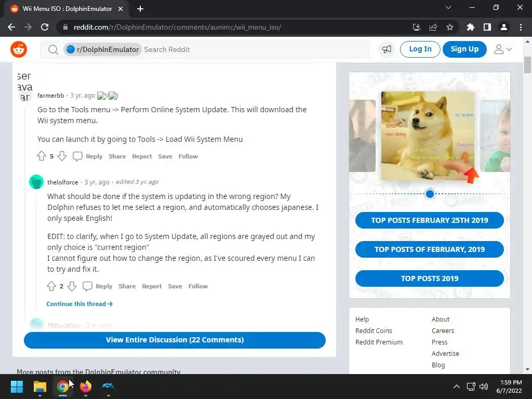Open farmerbb's user profile
This screenshot has width=532, height=399.
[x=50, y=96]
